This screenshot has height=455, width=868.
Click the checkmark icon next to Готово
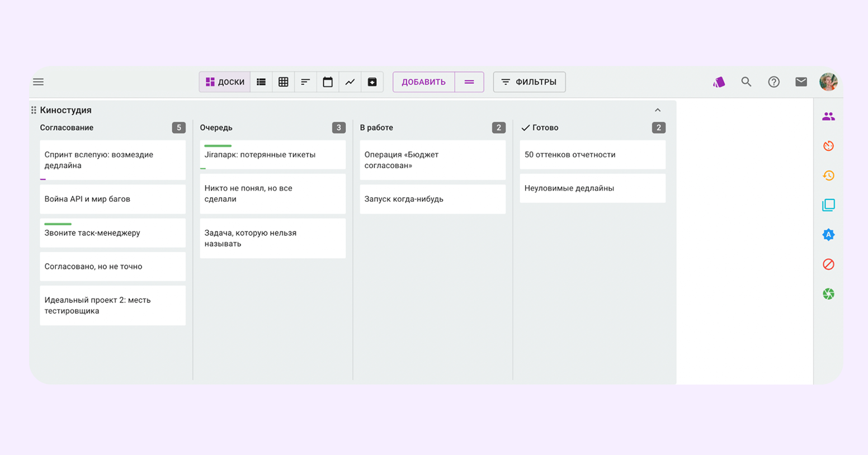[525, 128]
